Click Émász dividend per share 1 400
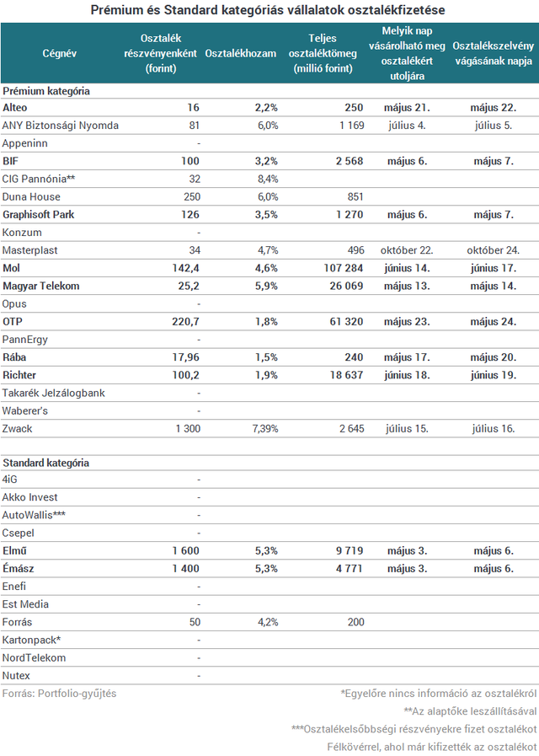539x756 pixels. [185, 568]
